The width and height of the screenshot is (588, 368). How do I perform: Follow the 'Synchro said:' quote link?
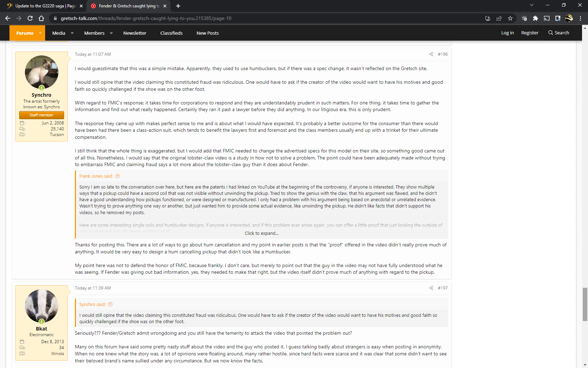pos(92,305)
